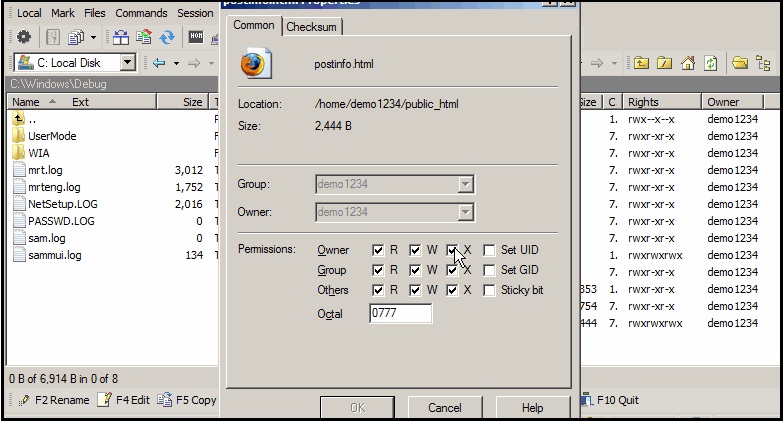This screenshot has height=421, width=783.
Task: Select mrteng.log file
Action: [x=47, y=187]
